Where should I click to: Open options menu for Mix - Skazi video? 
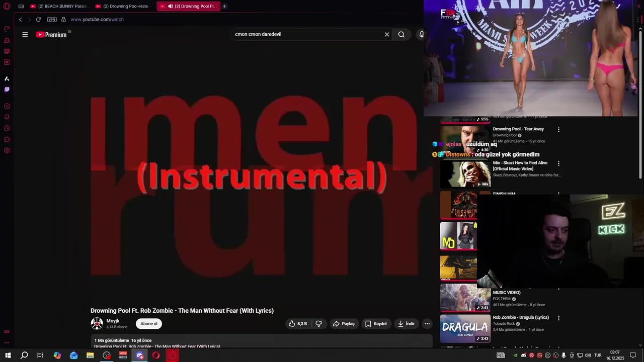pyautogui.click(x=558, y=164)
